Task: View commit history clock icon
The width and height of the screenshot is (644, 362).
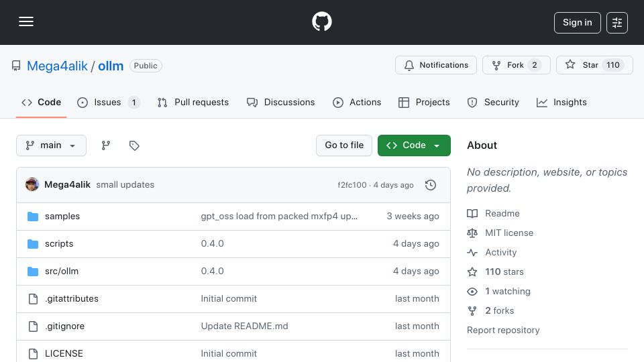Action: pyautogui.click(x=431, y=185)
